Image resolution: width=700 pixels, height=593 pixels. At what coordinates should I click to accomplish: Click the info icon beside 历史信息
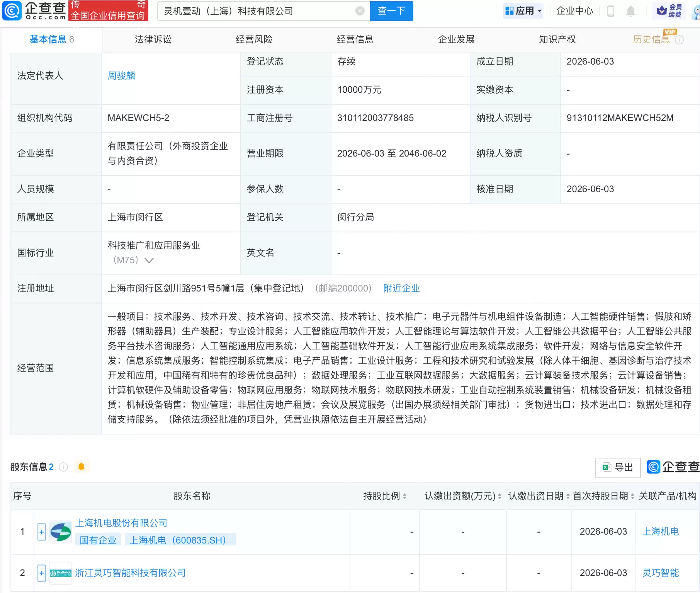point(680,40)
